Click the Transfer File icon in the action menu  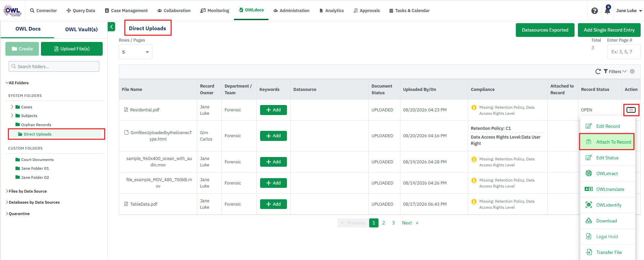click(589, 252)
